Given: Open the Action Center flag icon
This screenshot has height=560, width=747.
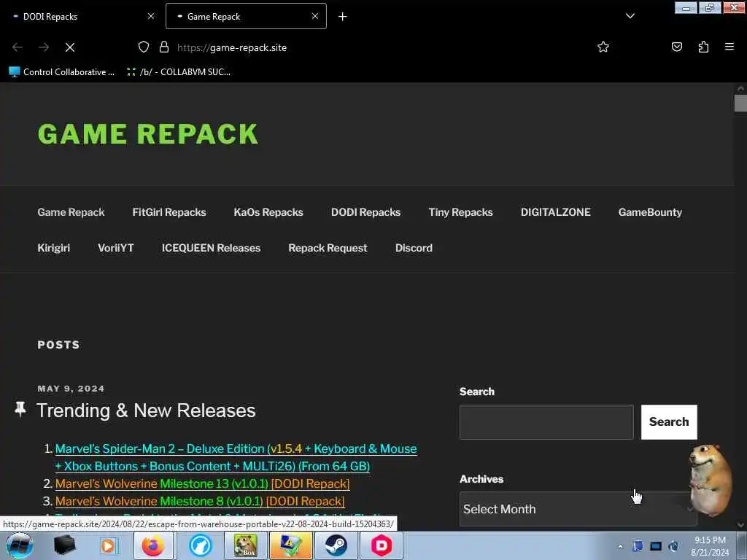Looking at the screenshot, I should click(638, 546).
